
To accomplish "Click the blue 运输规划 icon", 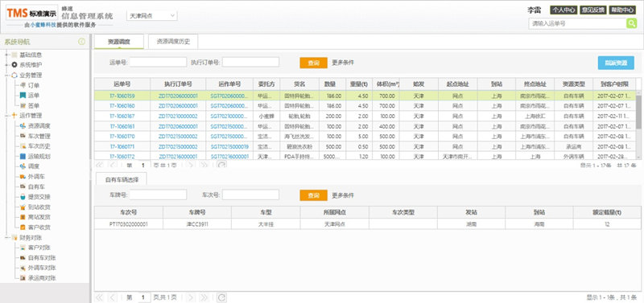I will [x=23, y=156].
